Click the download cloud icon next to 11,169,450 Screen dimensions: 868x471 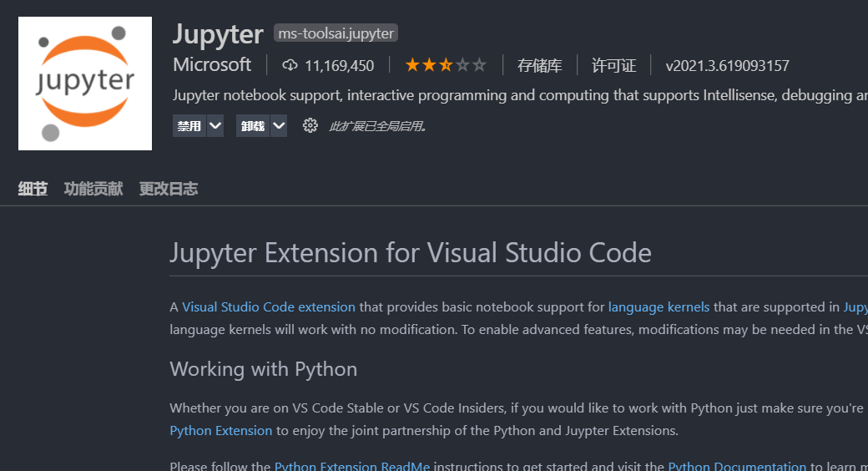coord(290,65)
